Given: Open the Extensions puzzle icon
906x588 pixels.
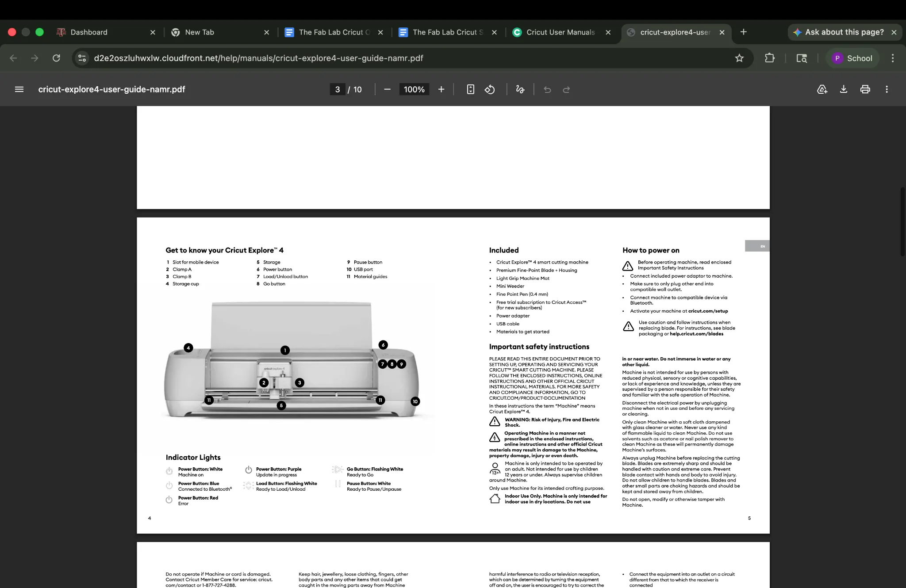Looking at the screenshot, I should pyautogui.click(x=770, y=58).
